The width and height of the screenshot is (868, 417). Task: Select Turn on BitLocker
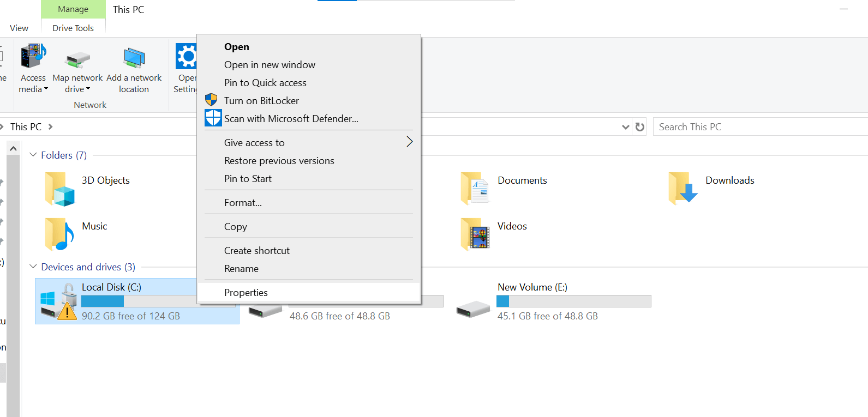(309, 101)
